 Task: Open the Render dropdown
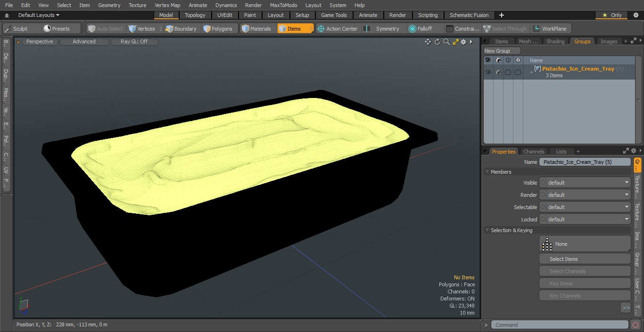(585, 195)
